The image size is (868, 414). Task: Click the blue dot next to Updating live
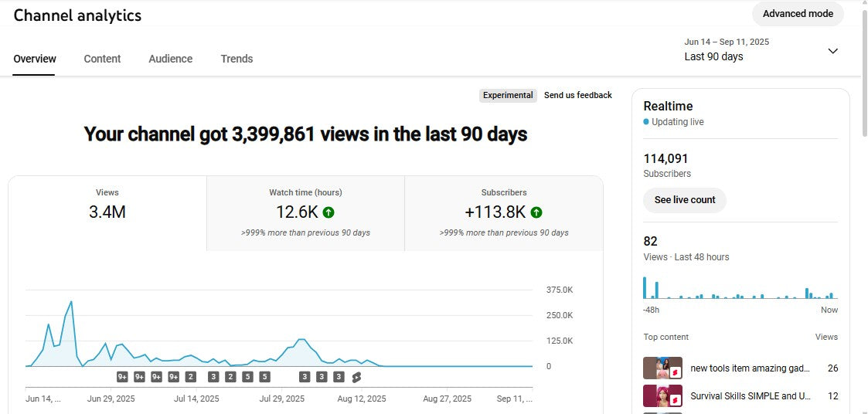coord(646,122)
